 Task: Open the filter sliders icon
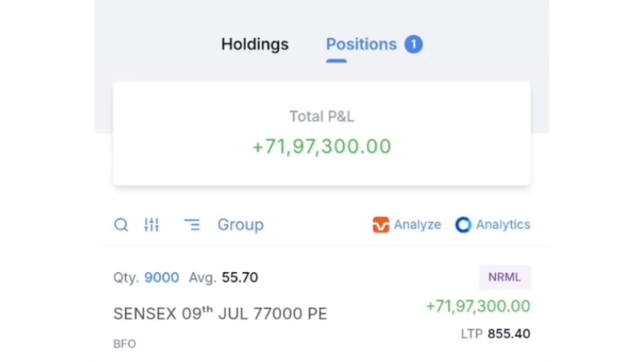[x=152, y=225]
